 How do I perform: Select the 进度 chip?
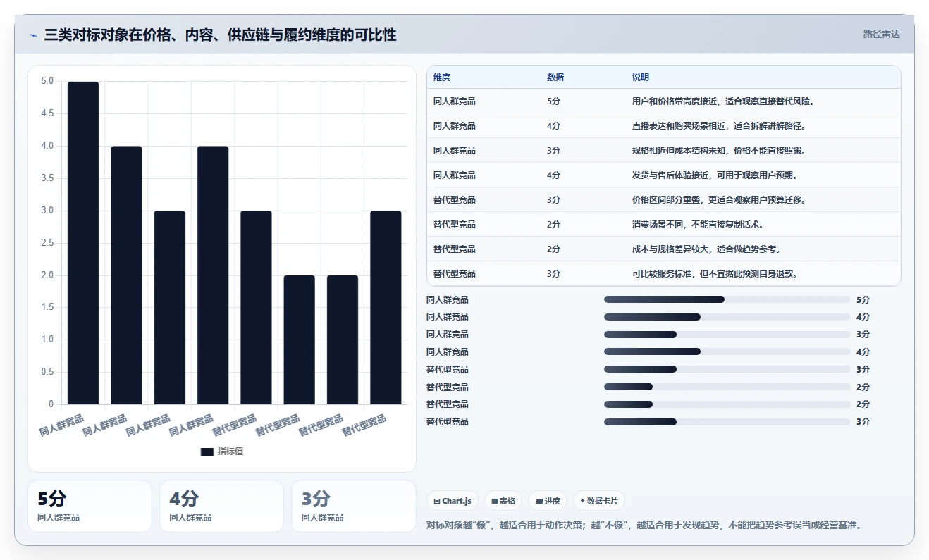(x=548, y=501)
